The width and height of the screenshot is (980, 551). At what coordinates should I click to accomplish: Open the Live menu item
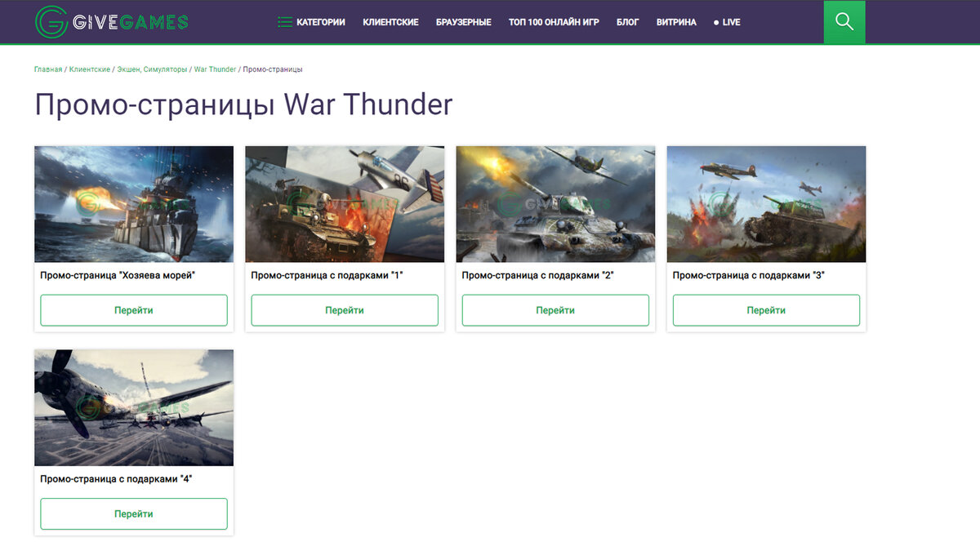[x=727, y=22]
